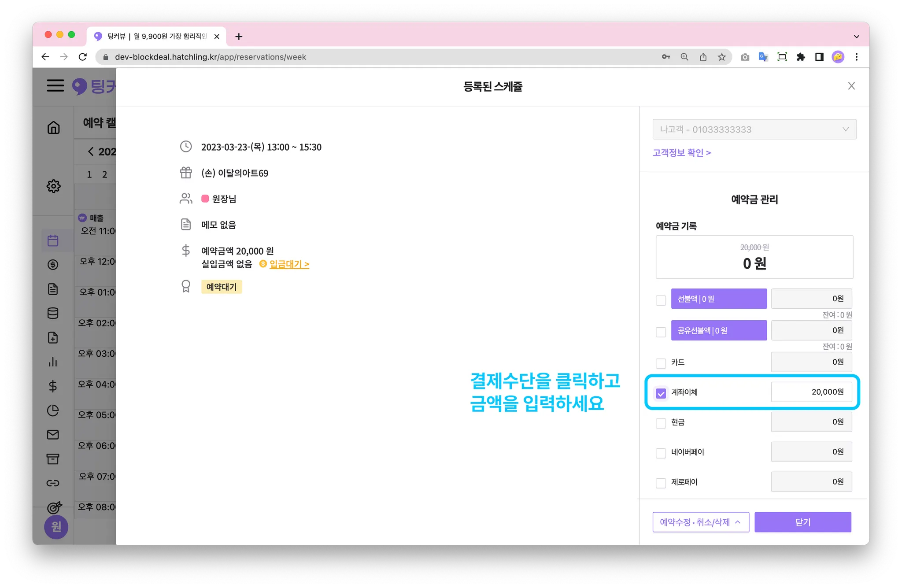Click the 계좌이체 amount input field
902x588 pixels.
tap(811, 392)
